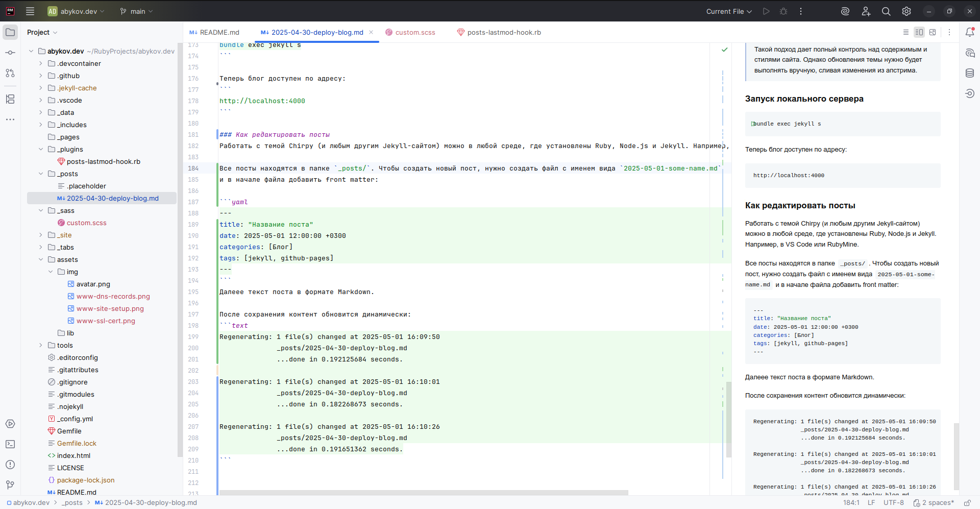Open UTF-8 encoding selector
This screenshot has height=509, width=980.
click(894, 503)
